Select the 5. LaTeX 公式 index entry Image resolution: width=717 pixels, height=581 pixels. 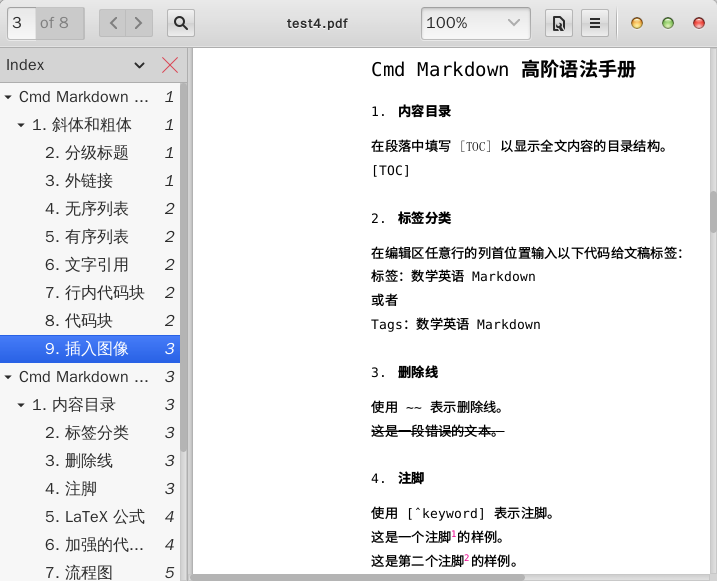point(90,517)
